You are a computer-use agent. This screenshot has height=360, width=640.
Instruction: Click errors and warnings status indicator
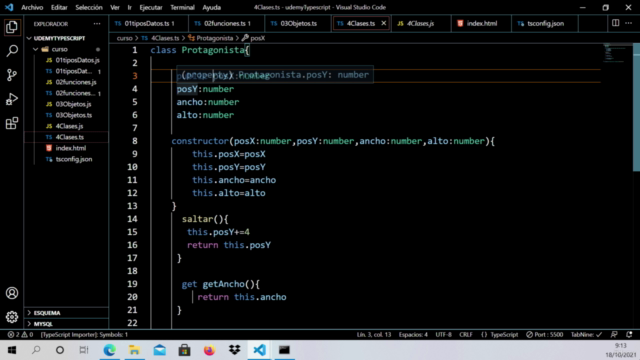pyautogui.click(x=20, y=334)
